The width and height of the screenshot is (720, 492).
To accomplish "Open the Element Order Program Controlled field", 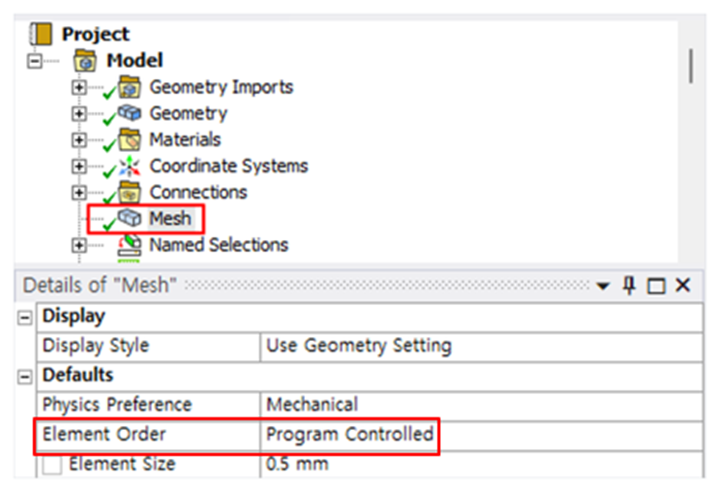I will click(x=481, y=435).
